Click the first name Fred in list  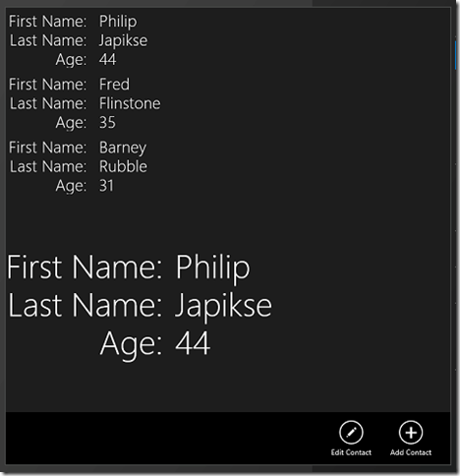[x=114, y=85]
